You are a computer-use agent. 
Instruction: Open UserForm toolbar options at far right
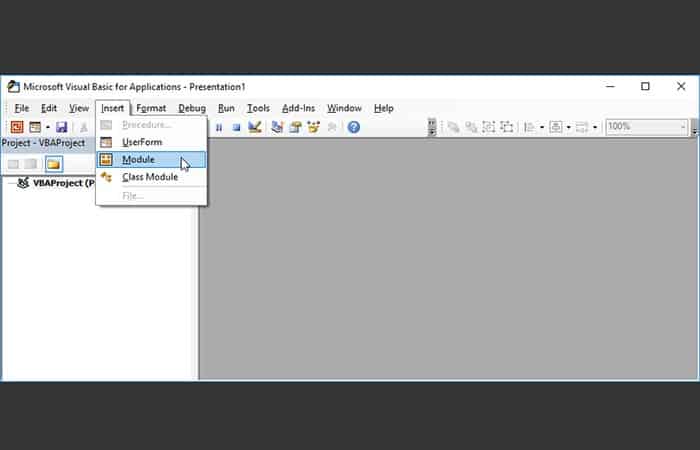click(x=694, y=127)
